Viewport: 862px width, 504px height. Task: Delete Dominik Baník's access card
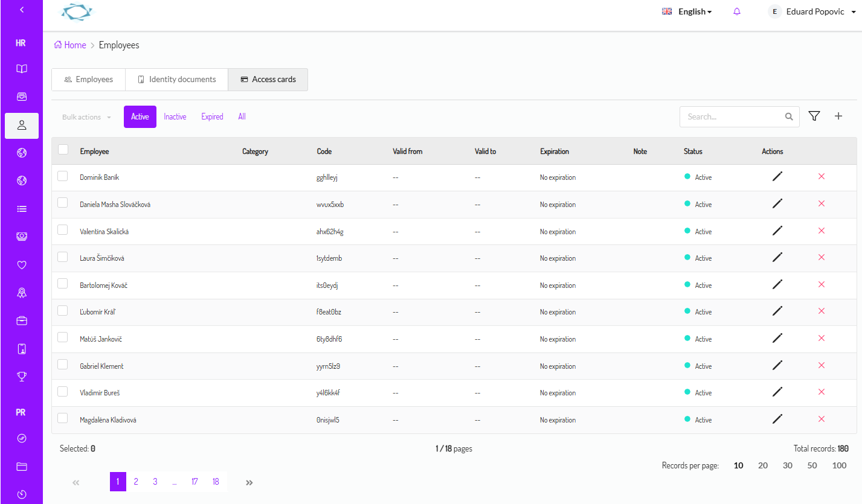coord(822,176)
